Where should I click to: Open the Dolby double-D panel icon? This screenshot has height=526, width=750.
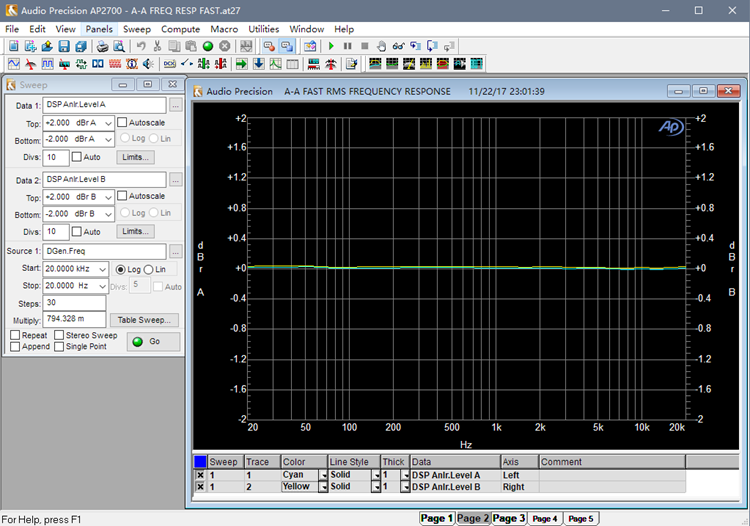98,64
